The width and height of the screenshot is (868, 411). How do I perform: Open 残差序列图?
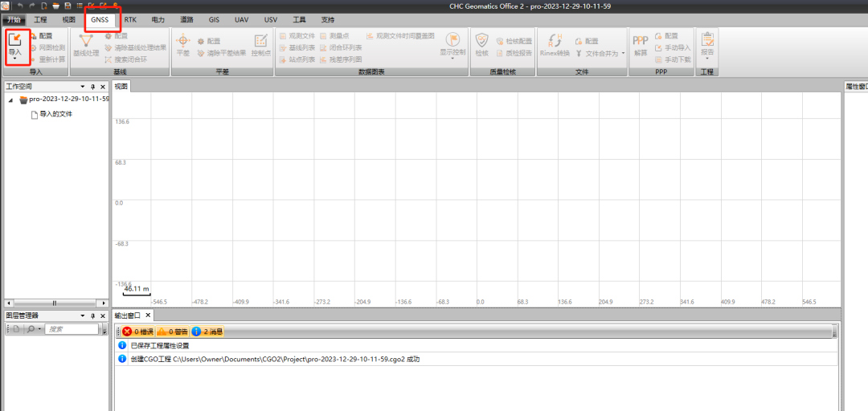point(341,59)
